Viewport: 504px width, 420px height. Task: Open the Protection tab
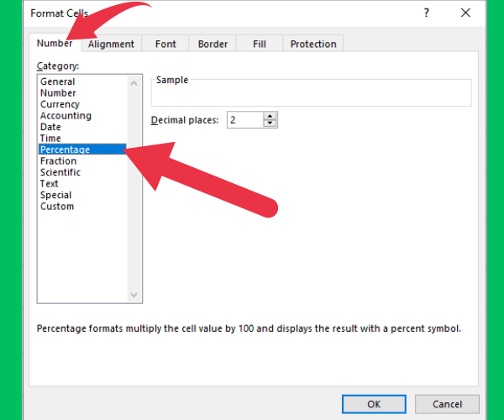click(313, 44)
